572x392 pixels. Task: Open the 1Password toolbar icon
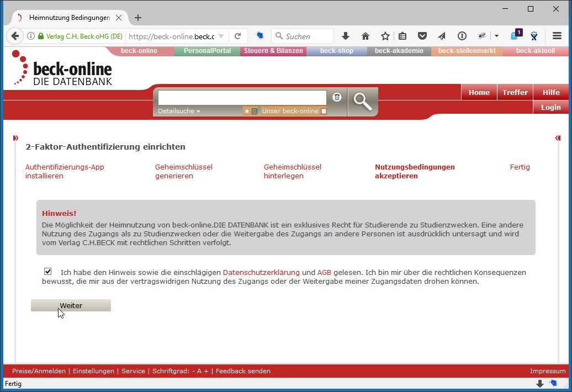click(x=462, y=36)
